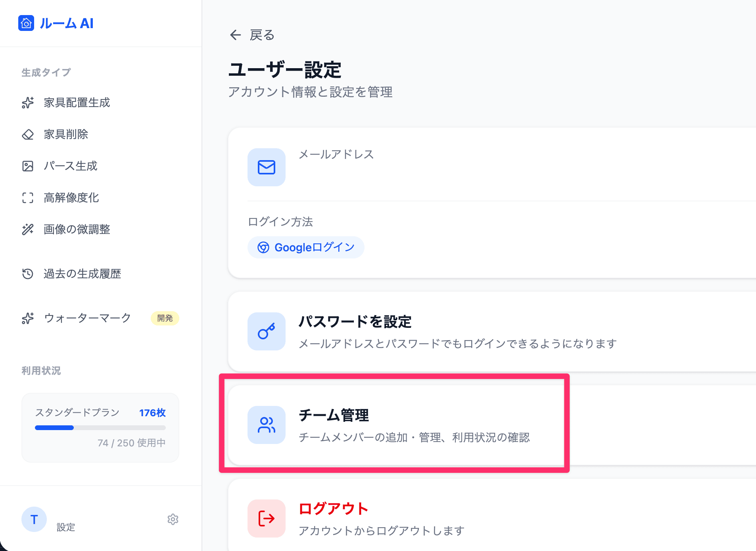Click the team management people icon

[267, 425]
